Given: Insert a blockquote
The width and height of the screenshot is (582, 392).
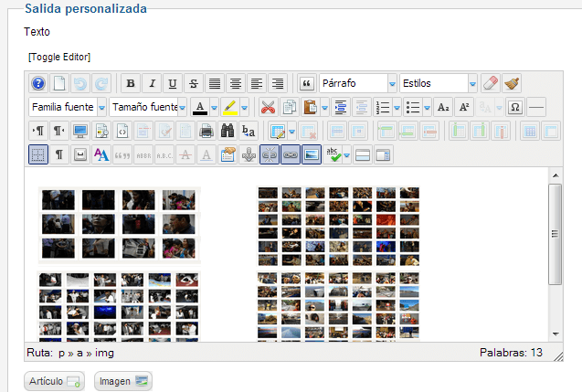Looking at the screenshot, I should click(x=307, y=83).
